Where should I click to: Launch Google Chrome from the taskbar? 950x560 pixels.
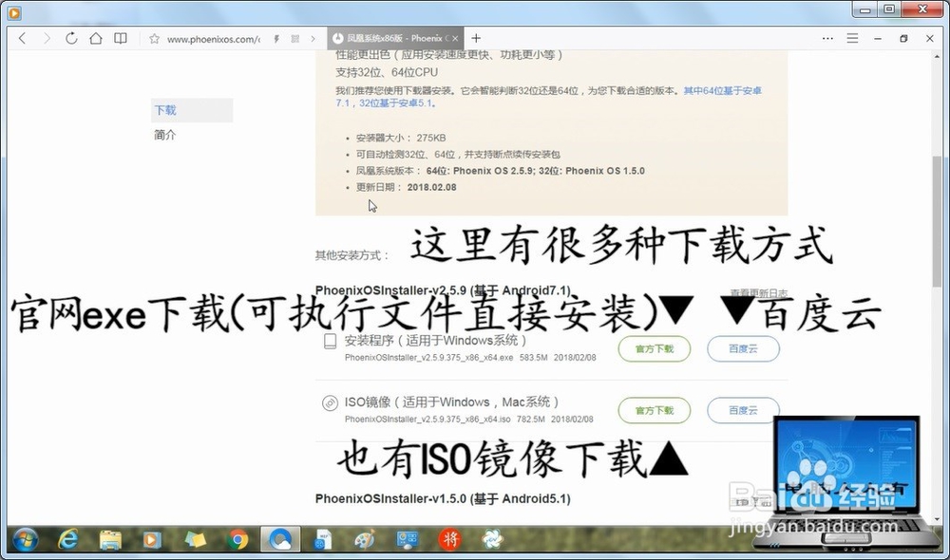coord(237,539)
